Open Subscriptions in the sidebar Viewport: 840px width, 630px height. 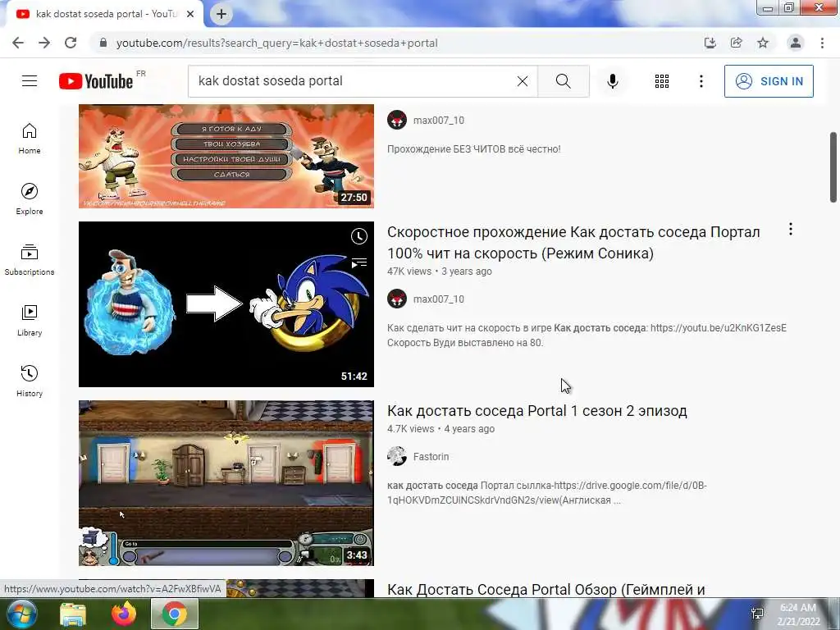click(x=30, y=259)
